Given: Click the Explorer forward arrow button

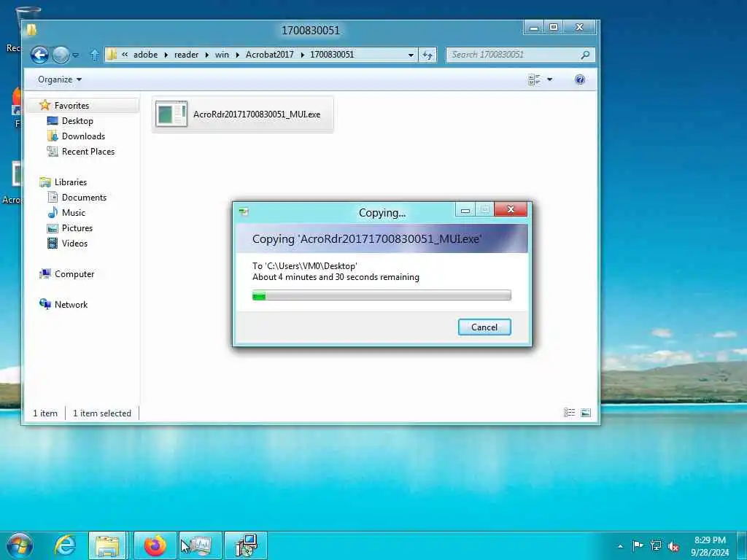Looking at the screenshot, I should 61,55.
